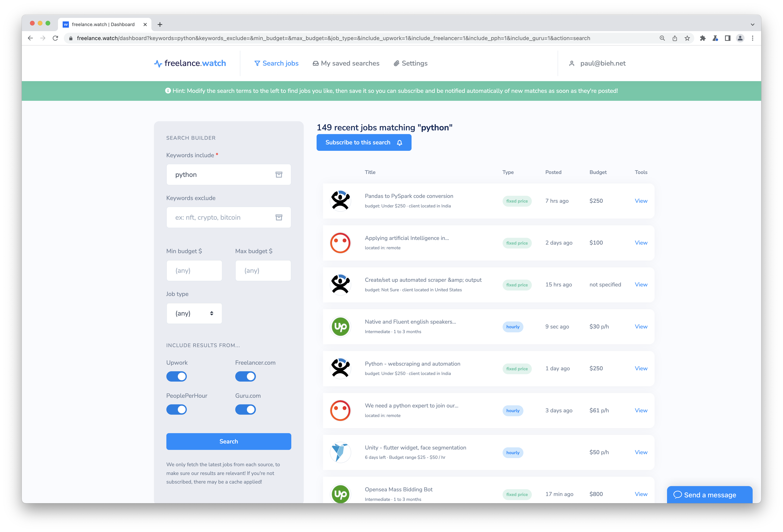Click the archive icon in Keywords include

[x=279, y=175]
